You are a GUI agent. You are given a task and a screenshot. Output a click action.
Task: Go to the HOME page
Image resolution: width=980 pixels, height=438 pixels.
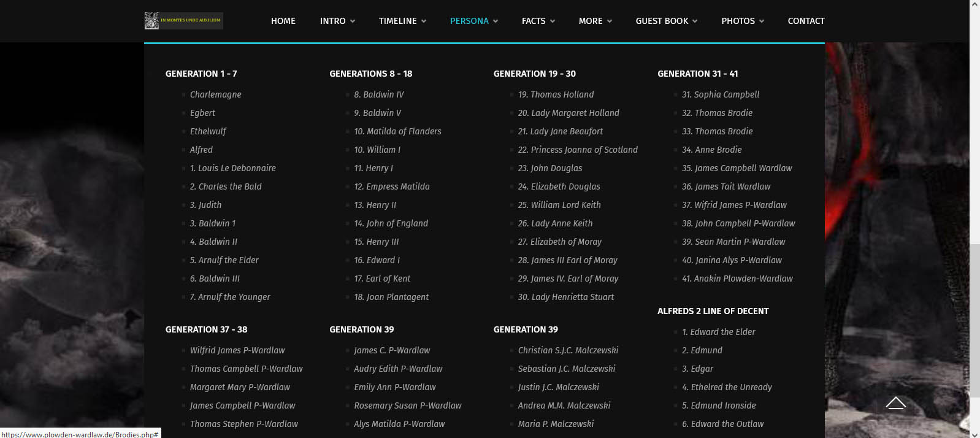click(283, 21)
